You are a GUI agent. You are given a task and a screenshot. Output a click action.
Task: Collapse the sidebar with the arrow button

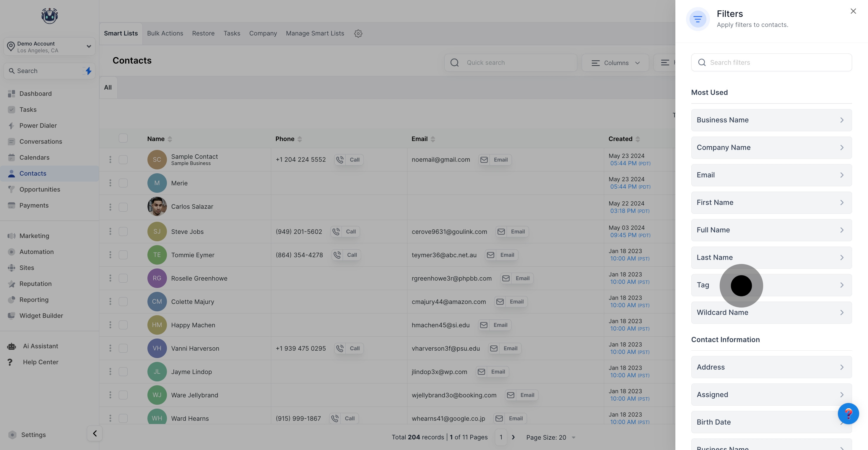tap(95, 433)
